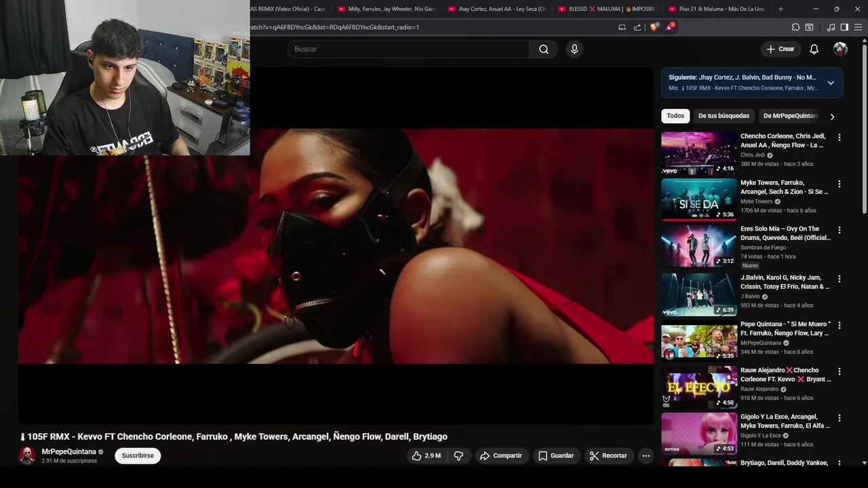The width and height of the screenshot is (868, 488).
Task: Click the YouTube search magnifier button
Action: click(x=544, y=49)
